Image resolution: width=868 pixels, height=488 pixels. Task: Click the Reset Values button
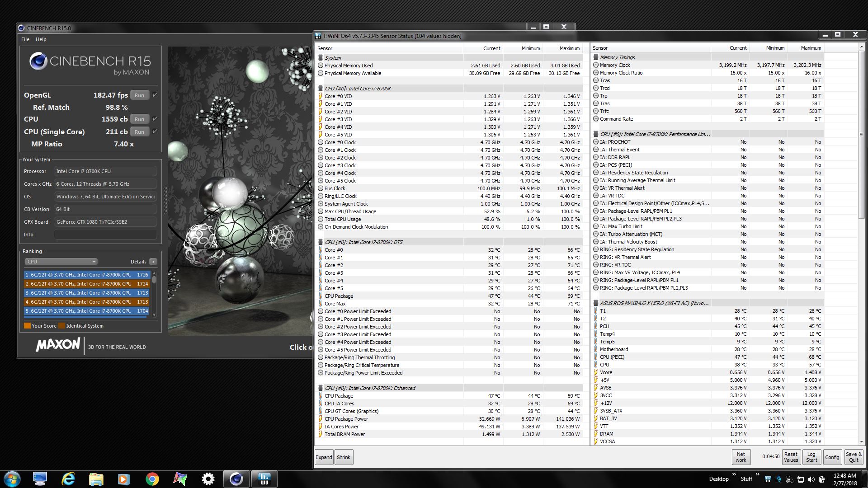(791, 457)
